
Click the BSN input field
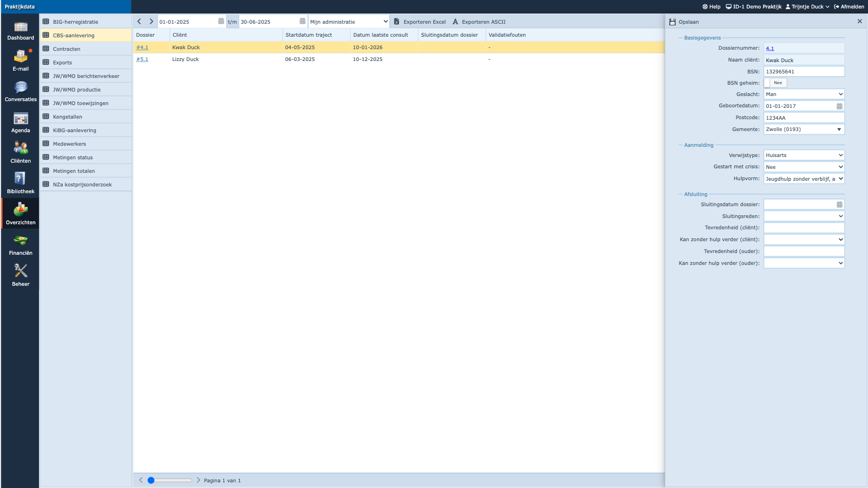point(804,72)
